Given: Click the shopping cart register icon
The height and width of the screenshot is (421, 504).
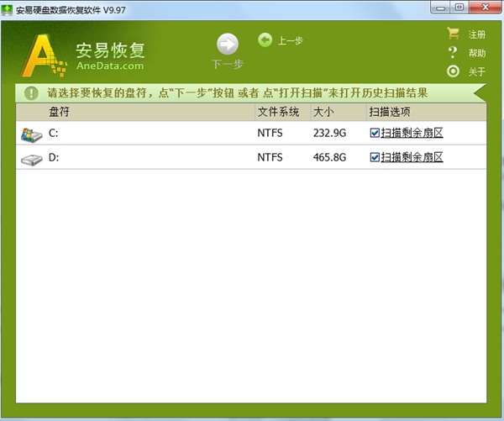Looking at the screenshot, I should pos(454,34).
